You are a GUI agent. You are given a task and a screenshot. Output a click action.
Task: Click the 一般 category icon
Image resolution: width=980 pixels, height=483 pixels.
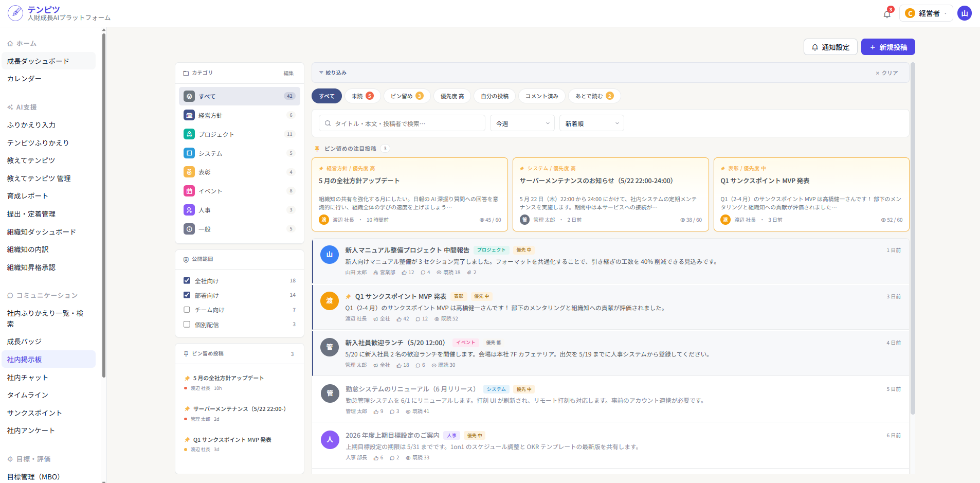click(x=189, y=229)
